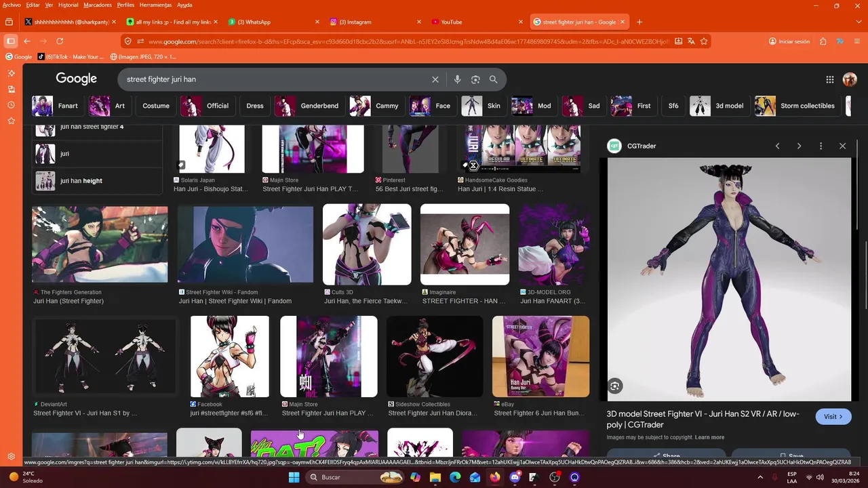Filter images by Genderbend chip
Image resolution: width=868 pixels, height=488 pixels.
[x=309, y=106]
